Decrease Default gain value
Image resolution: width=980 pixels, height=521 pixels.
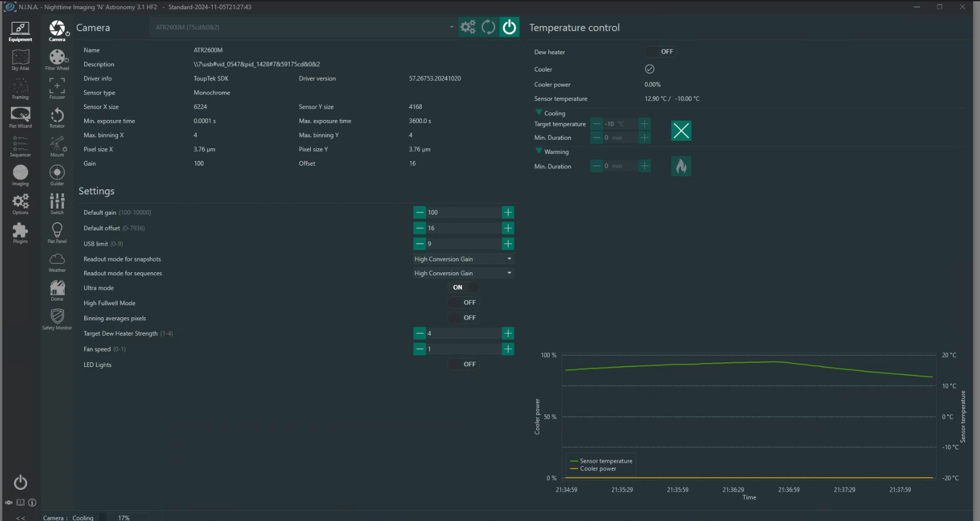coord(420,212)
